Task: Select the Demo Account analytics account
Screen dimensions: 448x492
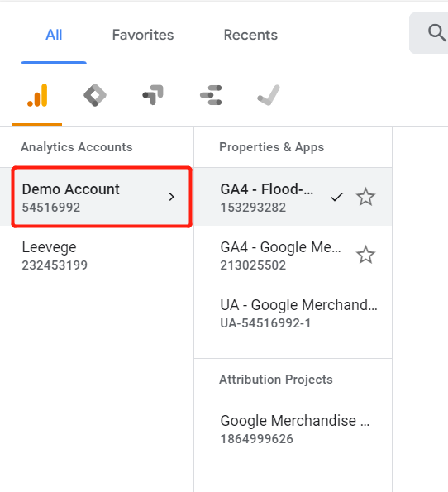Action: [x=102, y=197]
